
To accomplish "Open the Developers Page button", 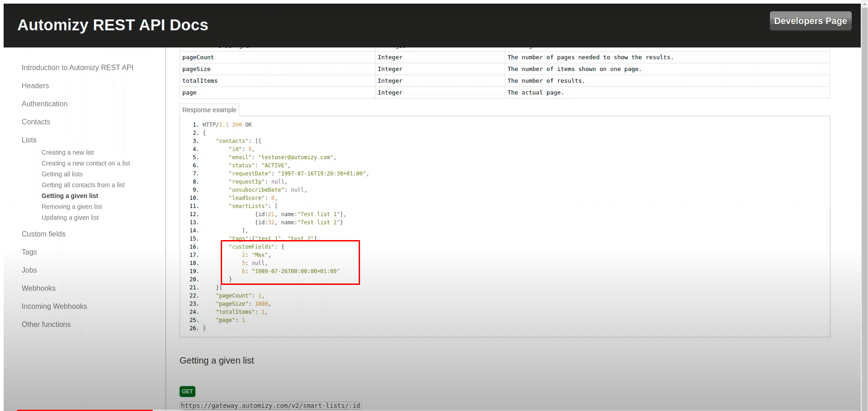I will click(811, 21).
